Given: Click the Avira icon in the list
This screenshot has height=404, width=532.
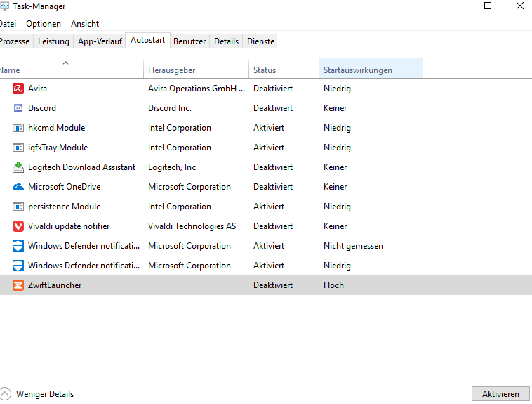Looking at the screenshot, I should [x=18, y=89].
